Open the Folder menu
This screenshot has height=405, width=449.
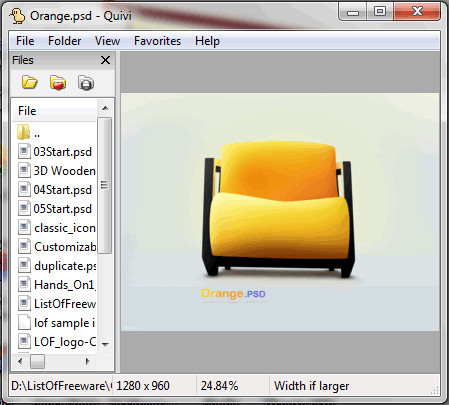pyautogui.click(x=64, y=41)
